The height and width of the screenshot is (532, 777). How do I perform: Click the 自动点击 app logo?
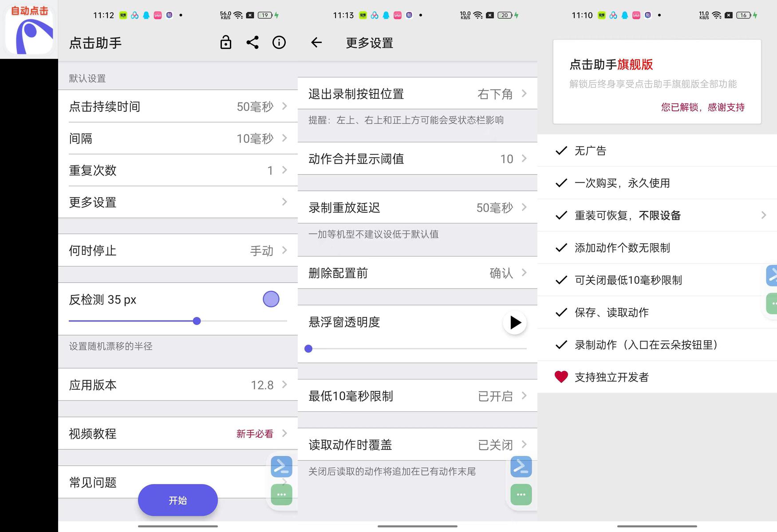29,29
